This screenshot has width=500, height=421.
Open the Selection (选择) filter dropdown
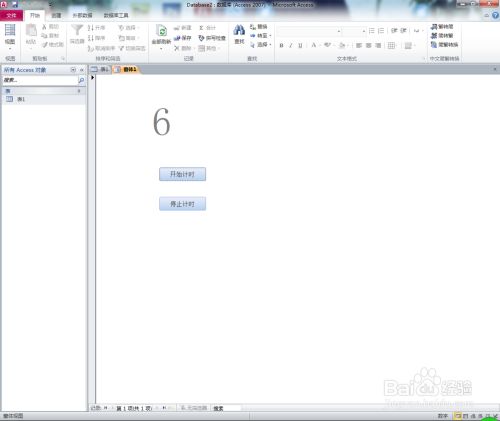tap(129, 28)
